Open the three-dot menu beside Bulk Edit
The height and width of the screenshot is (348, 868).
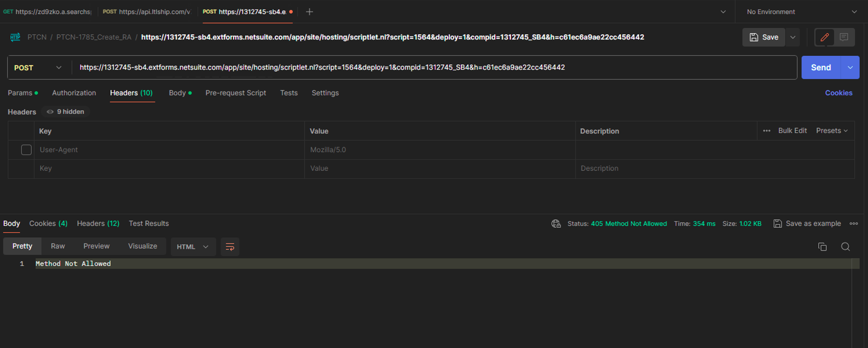point(766,131)
